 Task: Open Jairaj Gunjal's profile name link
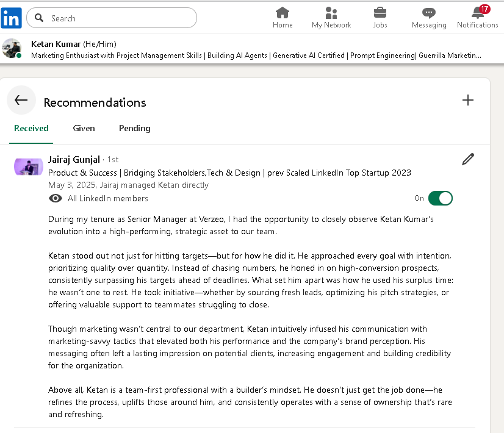(x=74, y=160)
